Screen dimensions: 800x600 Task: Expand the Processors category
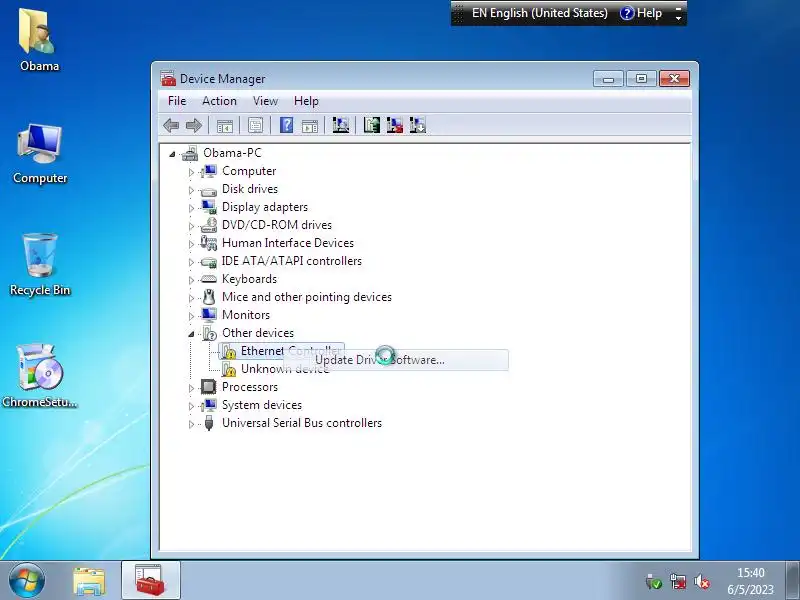191,388
